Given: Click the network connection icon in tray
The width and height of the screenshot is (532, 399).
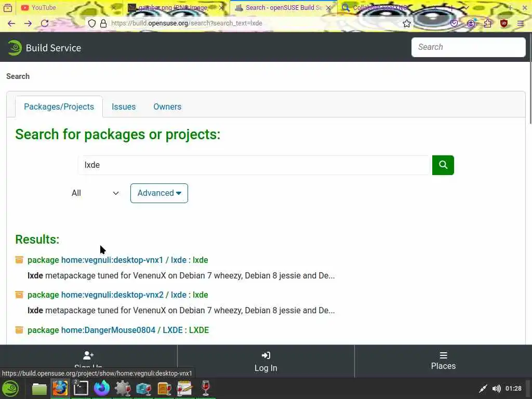Looking at the screenshot, I should [483, 389].
